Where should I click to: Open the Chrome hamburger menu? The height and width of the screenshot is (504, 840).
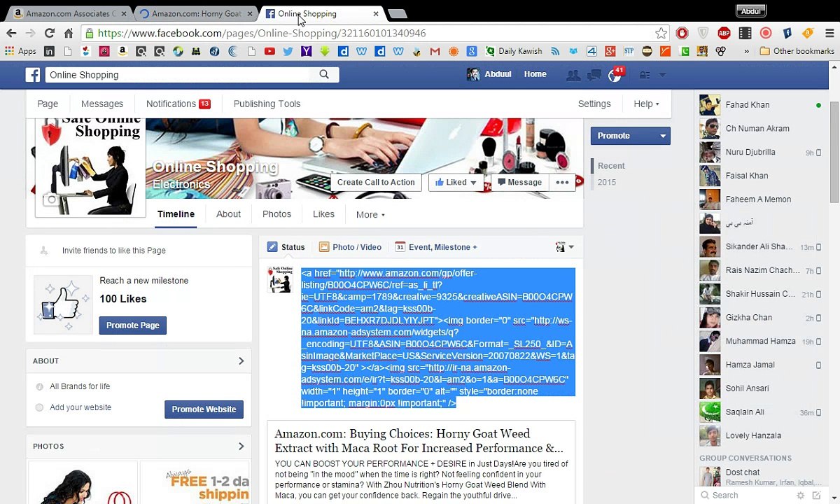[x=829, y=33]
